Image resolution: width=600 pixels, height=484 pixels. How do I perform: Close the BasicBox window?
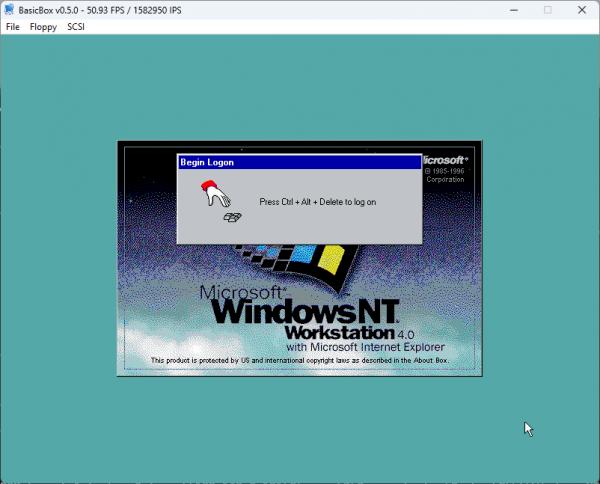click(582, 10)
